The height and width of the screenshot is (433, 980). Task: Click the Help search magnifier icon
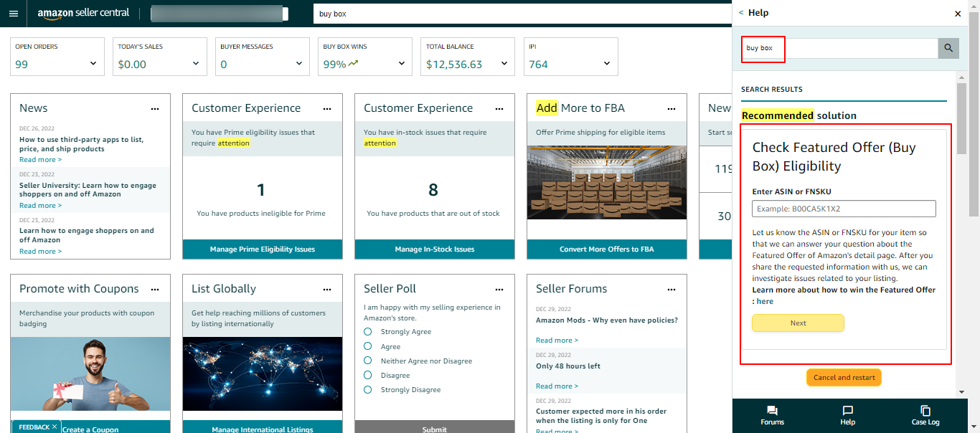[x=948, y=48]
